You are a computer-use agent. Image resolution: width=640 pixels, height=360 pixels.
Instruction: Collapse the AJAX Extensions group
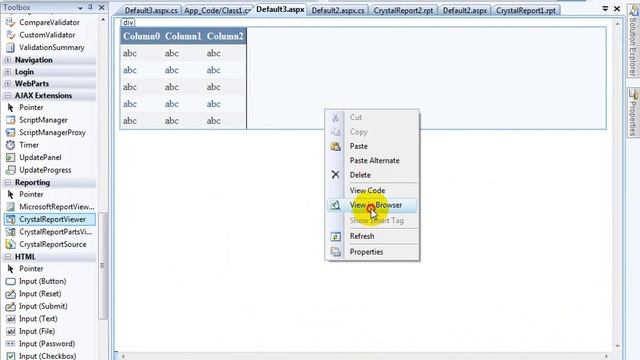pos(8,96)
